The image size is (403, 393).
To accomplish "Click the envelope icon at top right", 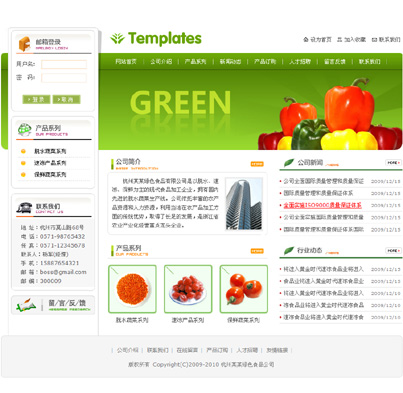I will (x=374, y=40).
